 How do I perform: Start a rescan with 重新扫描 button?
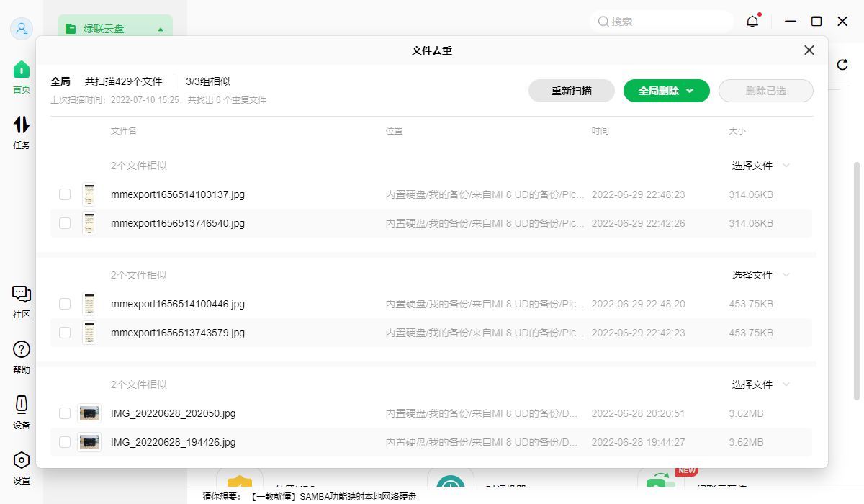[572, 91]
